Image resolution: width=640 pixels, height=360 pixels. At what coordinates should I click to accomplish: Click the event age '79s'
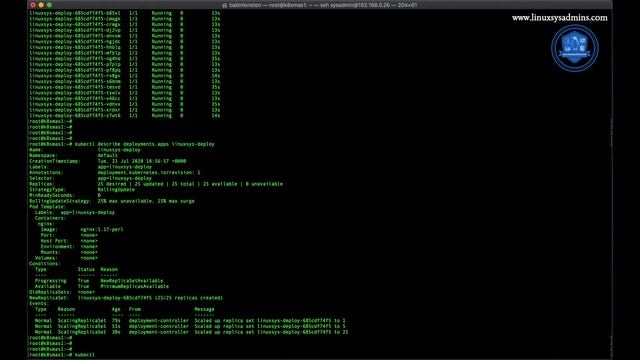pyautogui.click(x=116, y=321)
